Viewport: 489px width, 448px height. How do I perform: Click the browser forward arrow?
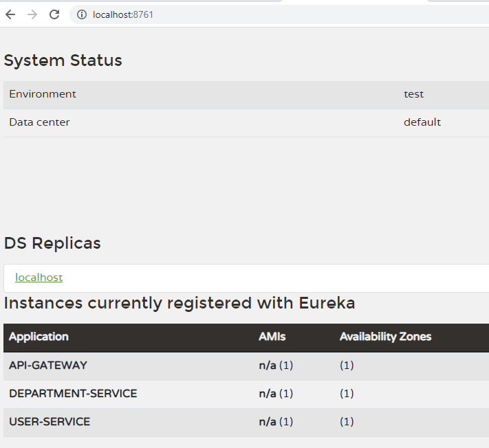[32, 14]
